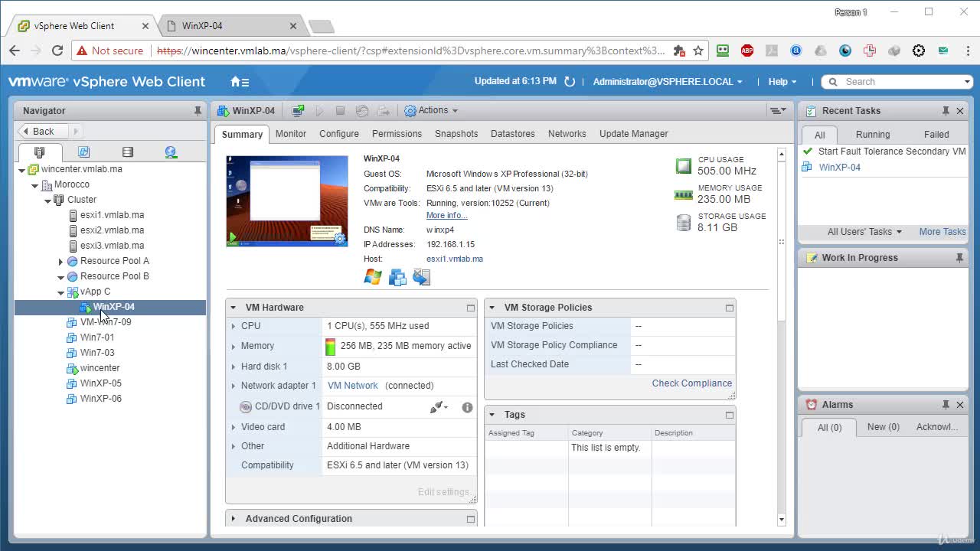Expand the Network adapter 1 row
Image resolution: width=980 pixels, height=551 pixels.
pyautogui.click(x=234, y=386)
